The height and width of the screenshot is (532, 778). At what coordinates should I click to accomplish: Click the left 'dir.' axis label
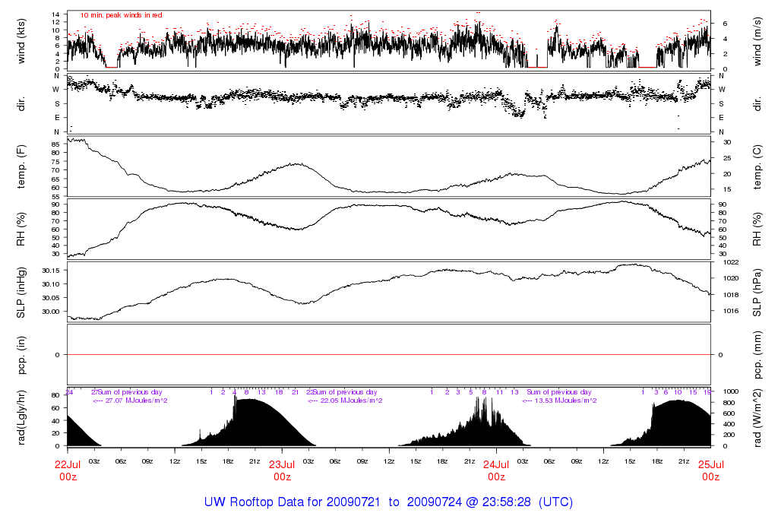point(21,104)
